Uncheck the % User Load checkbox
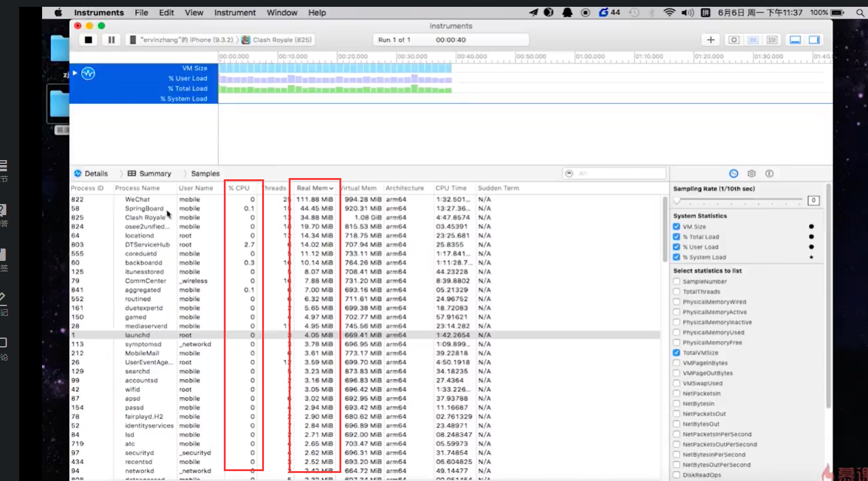The image size is (868, 481). click(x=676, y=247)
